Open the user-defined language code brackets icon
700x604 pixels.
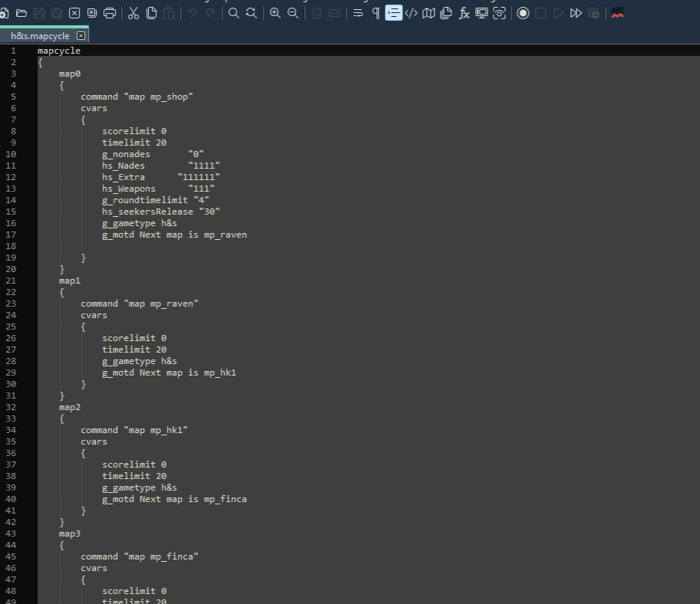[x=411, y=13]
